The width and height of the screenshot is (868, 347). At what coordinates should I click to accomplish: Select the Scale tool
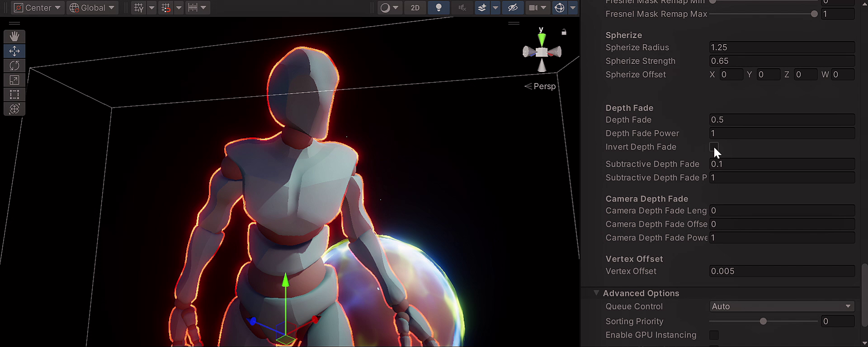tap(14, 80)
